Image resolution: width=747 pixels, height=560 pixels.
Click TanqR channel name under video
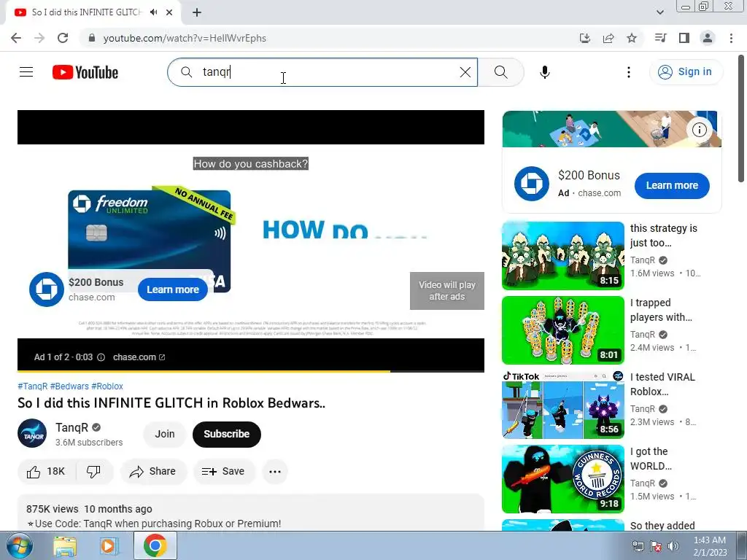(72, 427)
